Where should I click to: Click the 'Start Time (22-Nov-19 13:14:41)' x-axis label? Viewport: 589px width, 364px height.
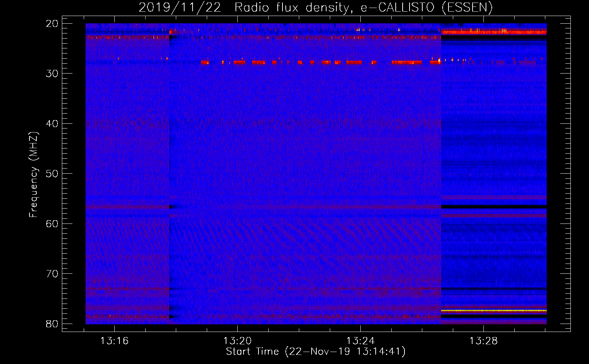(x=316, y=352)
